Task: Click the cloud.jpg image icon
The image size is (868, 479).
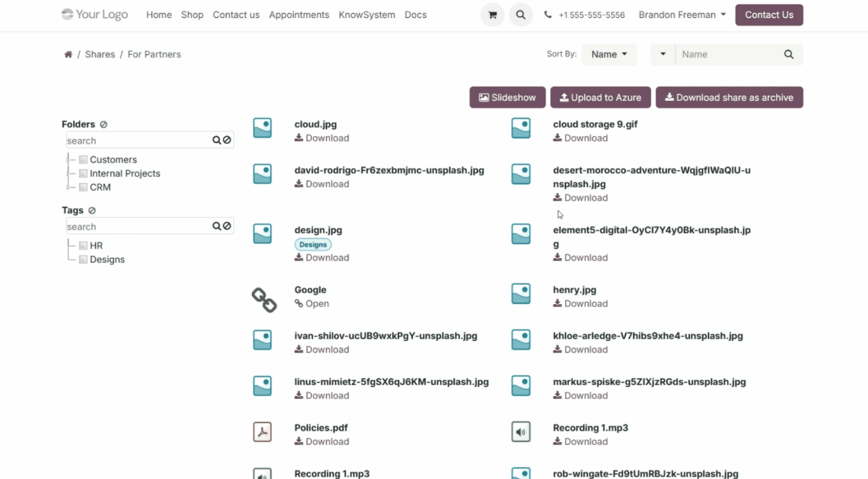Action: [262, 128]
